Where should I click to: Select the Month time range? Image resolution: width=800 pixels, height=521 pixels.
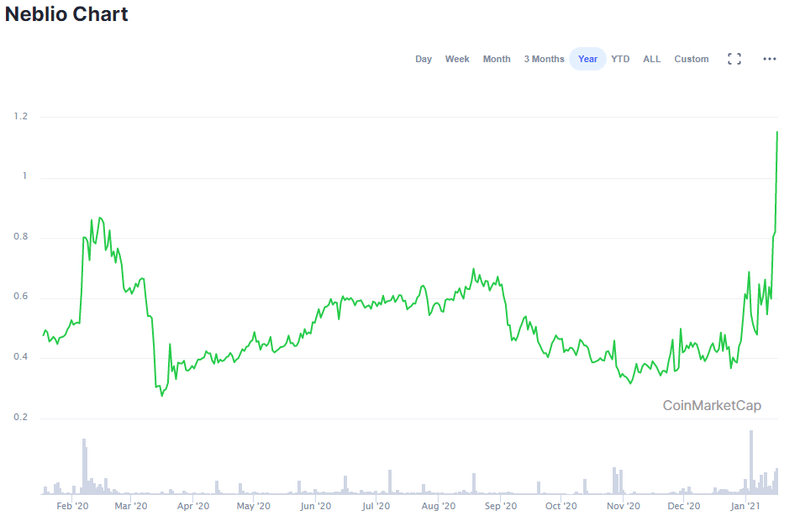[x=497, y=59]
